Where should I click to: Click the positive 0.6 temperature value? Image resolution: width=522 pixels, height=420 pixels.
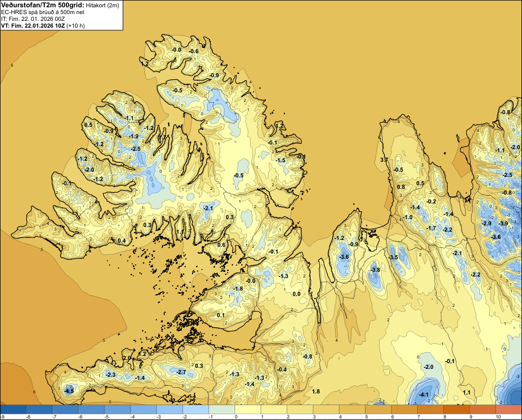[x=221, y=245]
